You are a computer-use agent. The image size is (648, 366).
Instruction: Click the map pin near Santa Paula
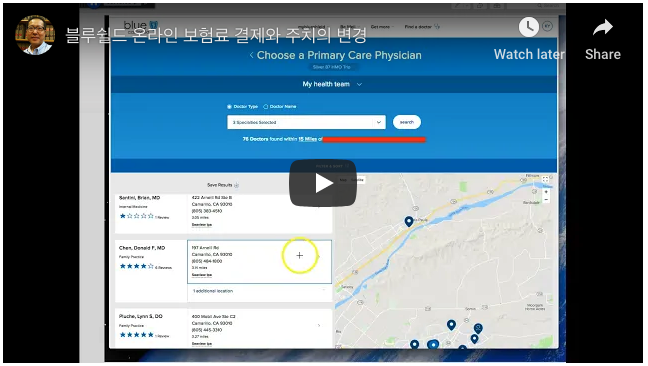click(x=409, y=221)
